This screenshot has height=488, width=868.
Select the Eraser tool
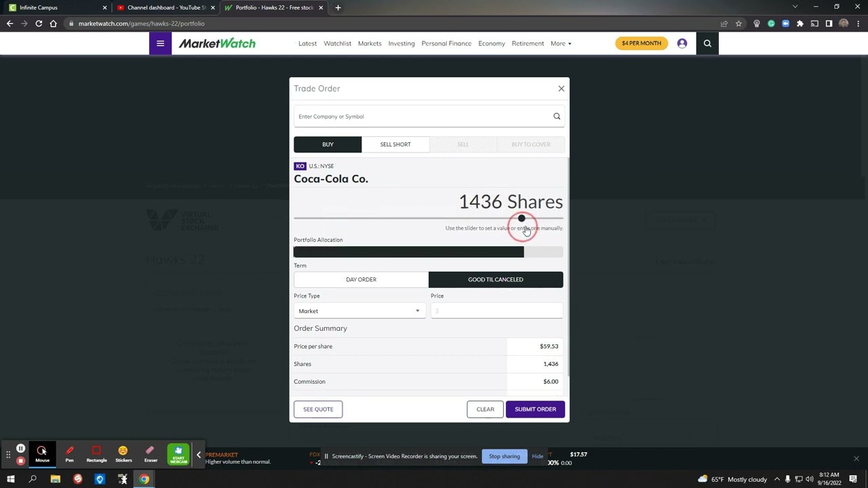pyautogui.click(x=151, y=453)
